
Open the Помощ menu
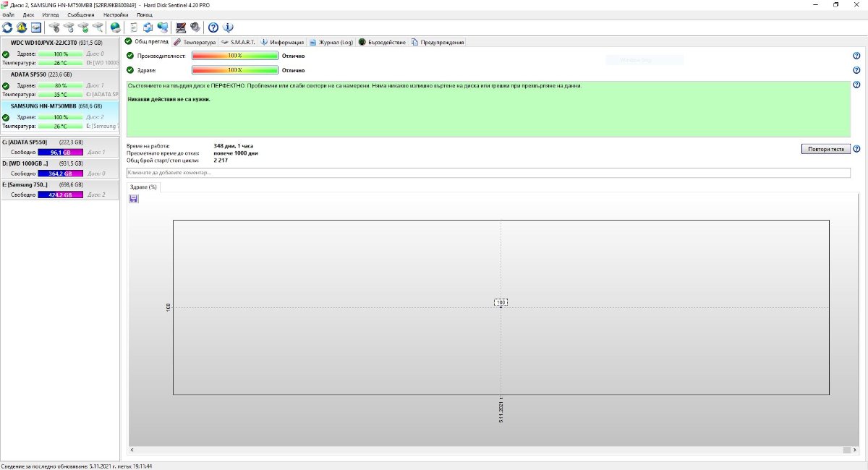click(145, 14)
